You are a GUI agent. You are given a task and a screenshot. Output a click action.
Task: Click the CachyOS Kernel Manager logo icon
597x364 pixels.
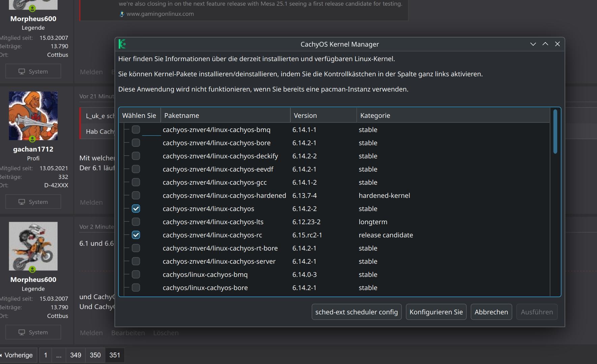(122, 44)
